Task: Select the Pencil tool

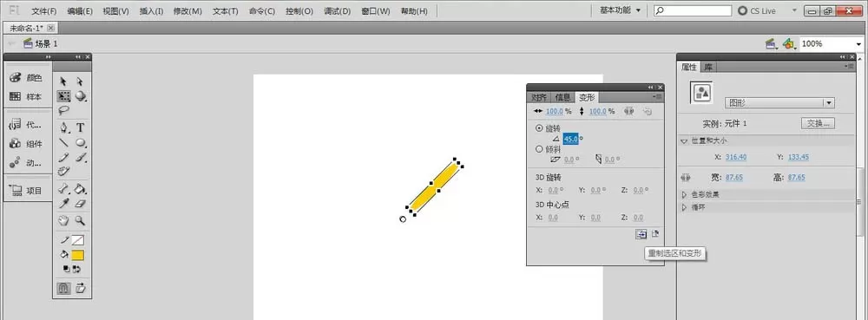Action: click(63, 158)
